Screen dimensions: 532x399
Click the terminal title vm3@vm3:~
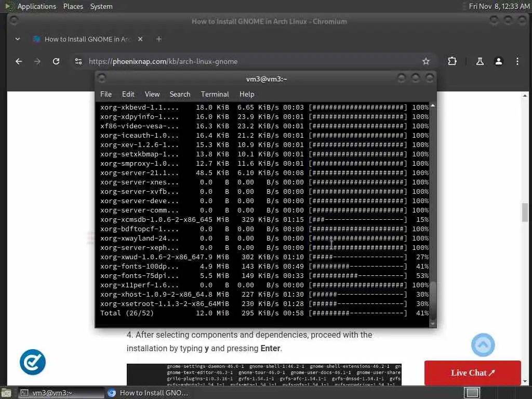pyautogui.click(x=267, y=79)
